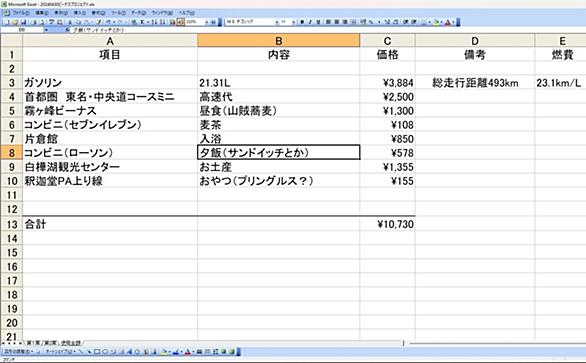
Task: Open the Draw menu in drawing toolbar
Action: pos(18,351)
